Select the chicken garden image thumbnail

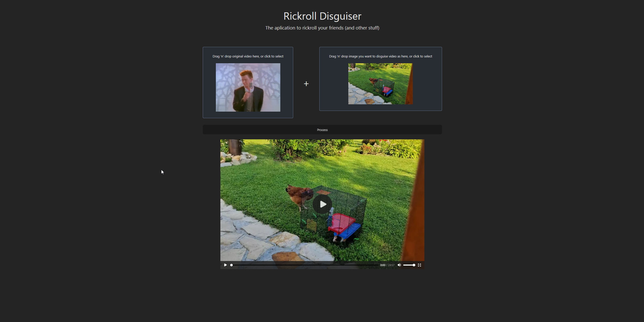pyautogui.click(x=380, y=84)
